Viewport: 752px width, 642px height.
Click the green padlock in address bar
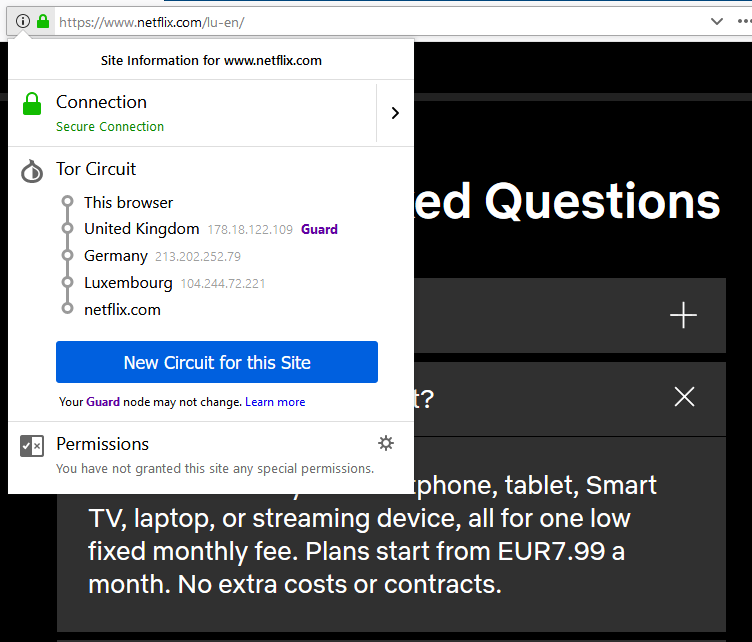(43, 21)
